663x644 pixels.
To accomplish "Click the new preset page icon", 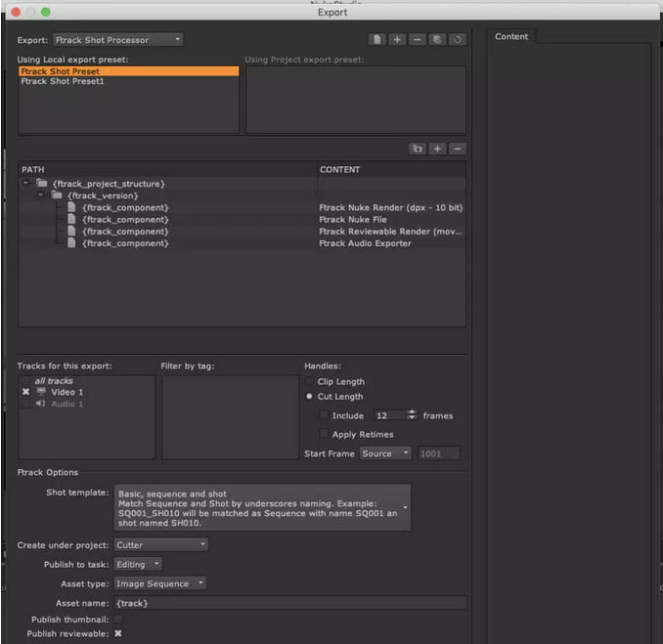I will (376, 40).
